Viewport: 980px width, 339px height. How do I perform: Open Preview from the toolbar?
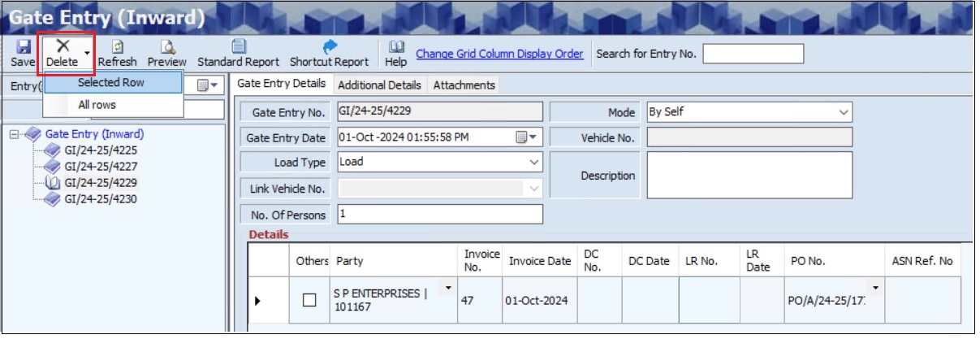point(166,48)
